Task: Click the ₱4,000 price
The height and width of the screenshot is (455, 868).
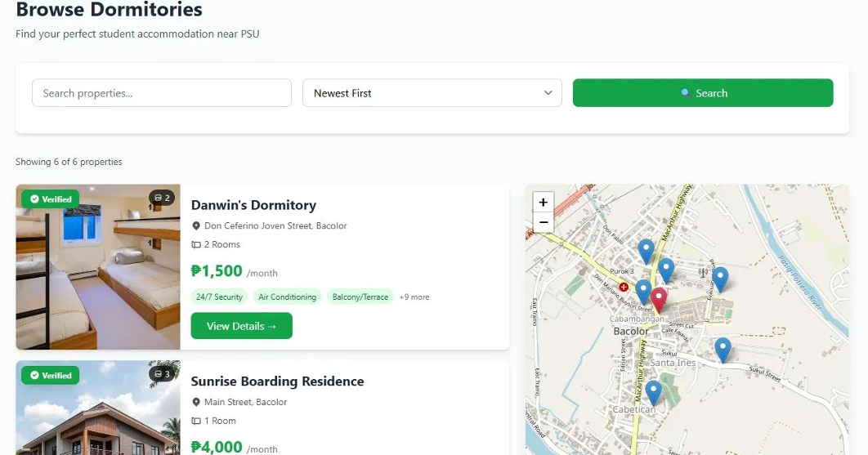Action: (217, 447)
